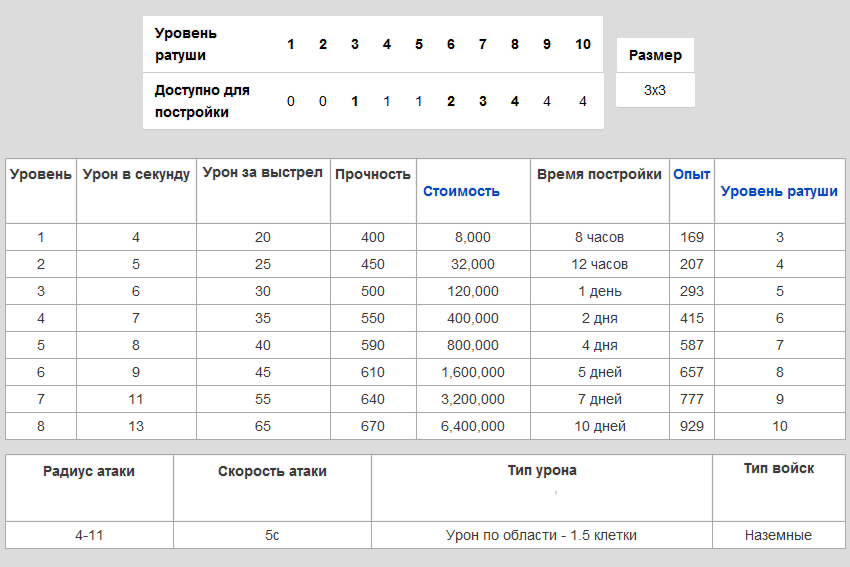Select the 929 experience value

coord(691,426)
